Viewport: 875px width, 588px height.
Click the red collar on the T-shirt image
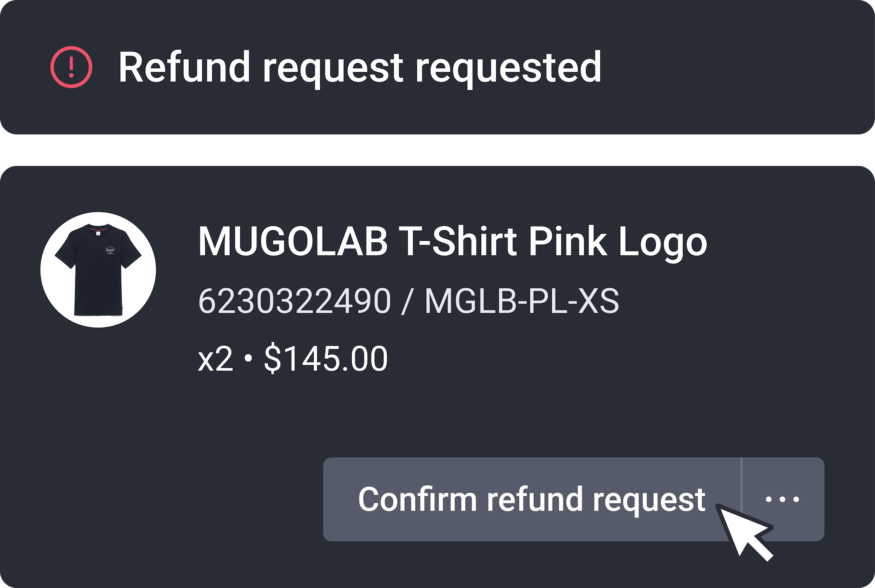click(98, 228)
